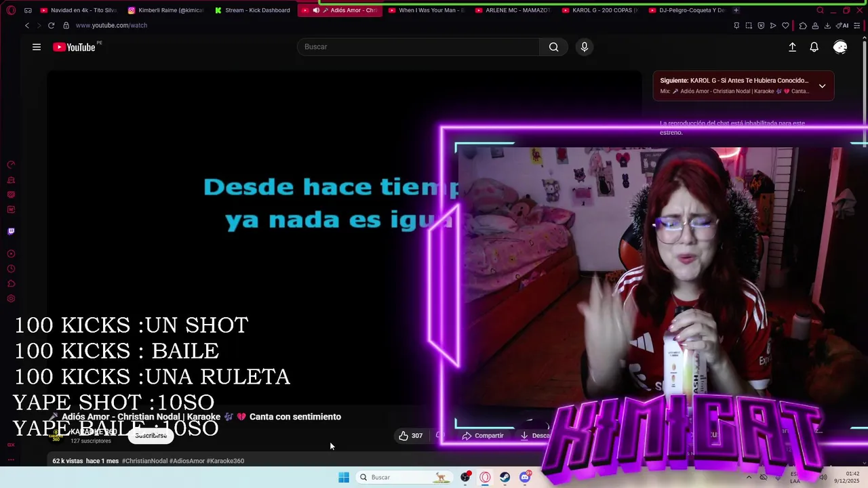Mute the Adiós Amor tab via speaker icon
Image resolution: width=868 pixels, height=488 pixels.
pos(316,10)
